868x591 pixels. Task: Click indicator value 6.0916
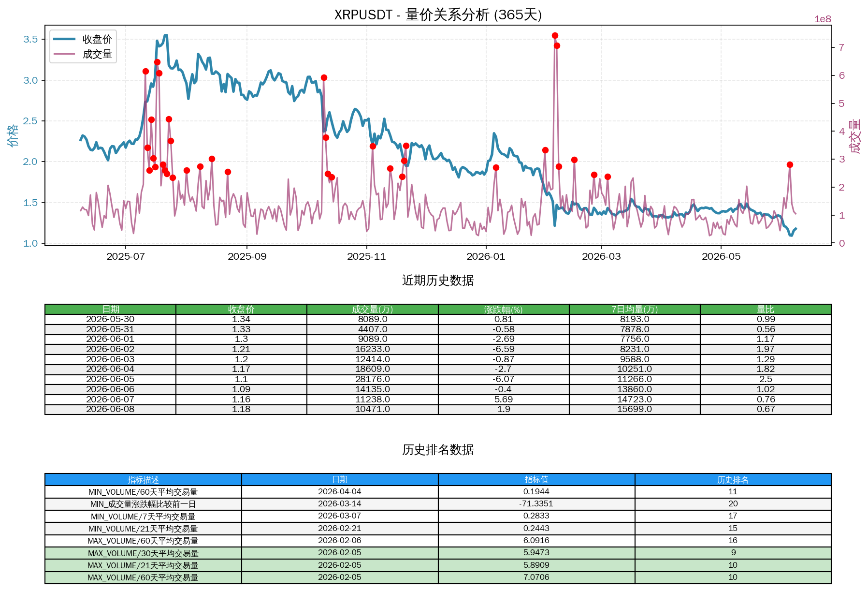536,541
